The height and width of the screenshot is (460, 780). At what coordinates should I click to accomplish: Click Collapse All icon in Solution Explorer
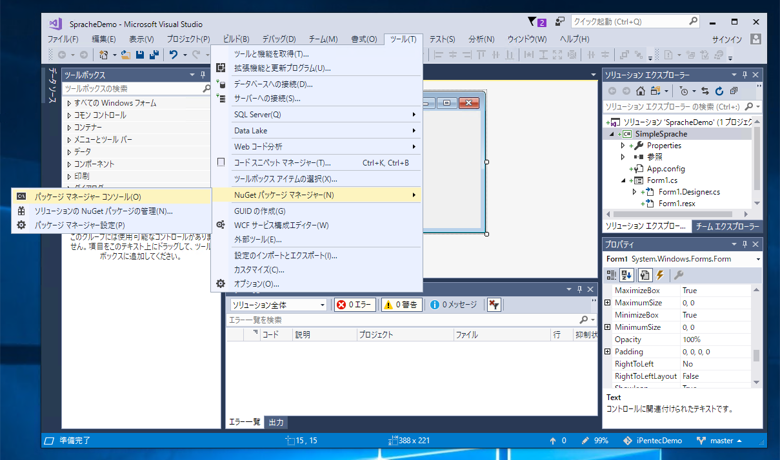tap(734, 91)
